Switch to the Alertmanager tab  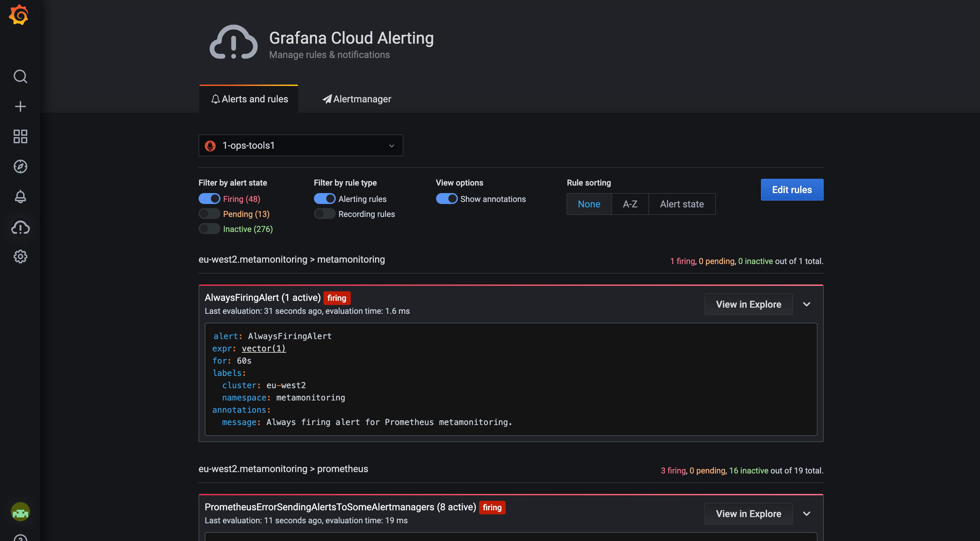pos(357,99)
